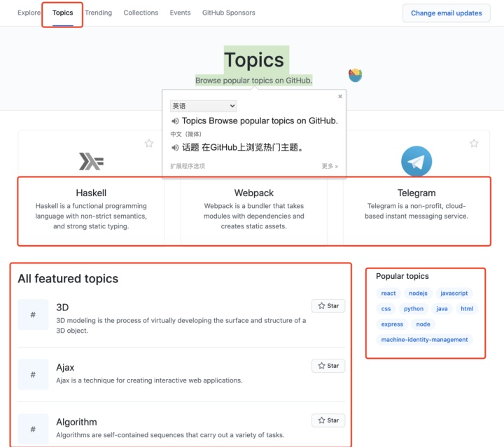Image resolution: width=504 pixels, height=447 pixels.
Task: Select the Topics tab
Action: [63, 13]
